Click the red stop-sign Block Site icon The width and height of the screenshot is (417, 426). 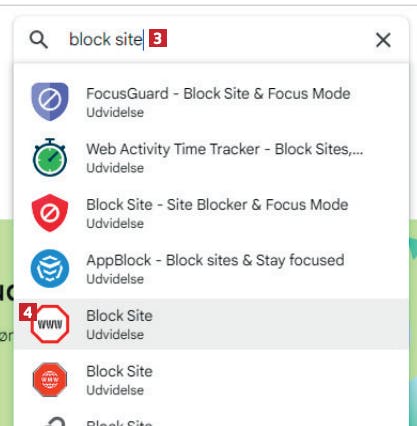tap(50, 380)
